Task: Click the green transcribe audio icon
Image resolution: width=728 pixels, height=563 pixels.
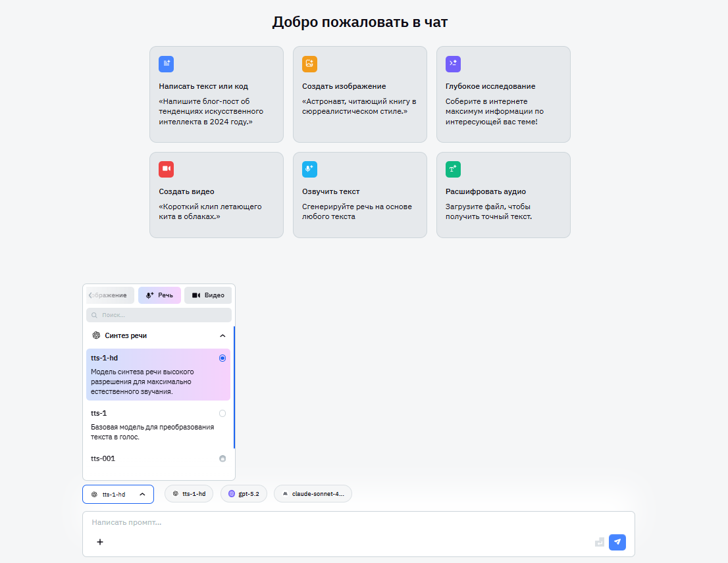Action: [453, 169]
